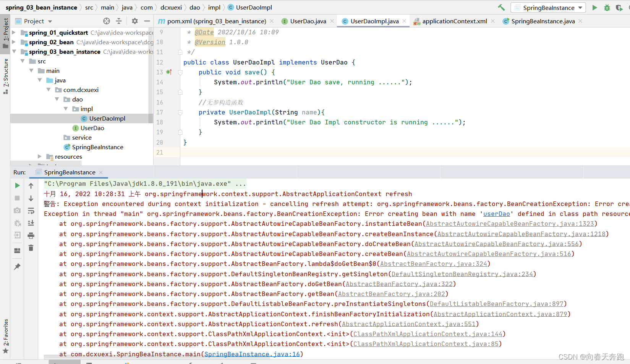Switch to pom.xml editor tab
Screen dimensions: 630x364
(x=216, y=21)
